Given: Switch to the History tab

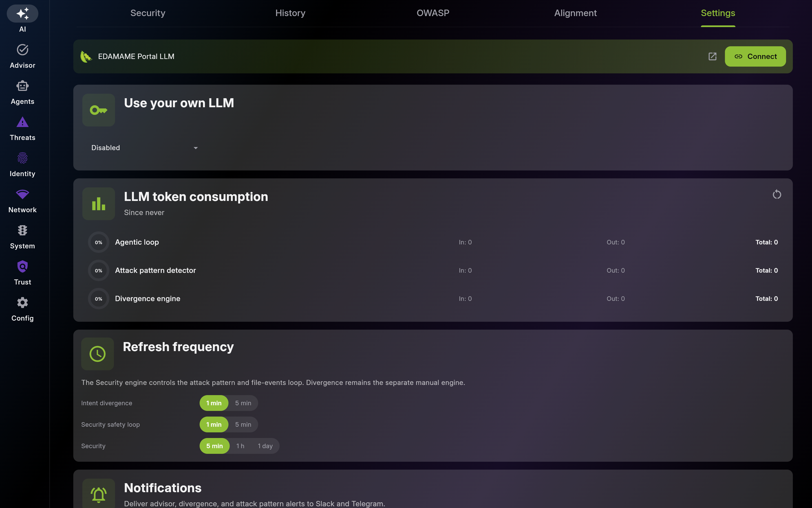Looking at the screenshot, I should [x=291, y=13].
